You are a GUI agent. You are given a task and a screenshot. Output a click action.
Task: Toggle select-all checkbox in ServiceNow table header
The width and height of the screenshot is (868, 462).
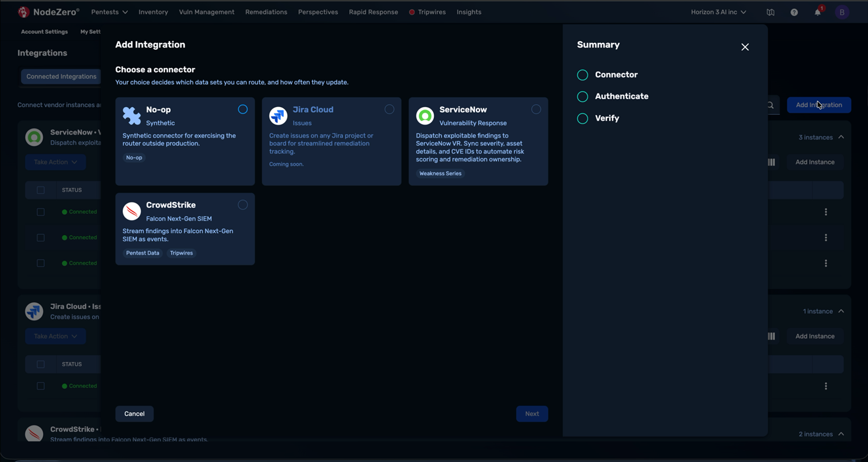(x=41, y=190)
